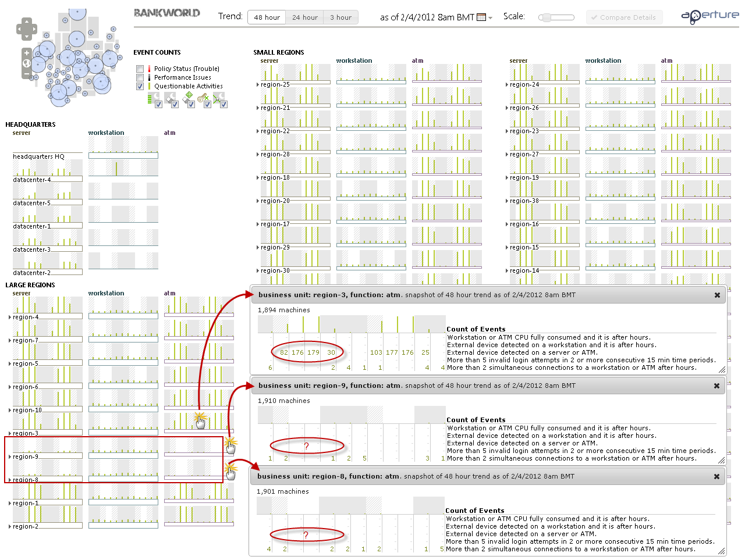745x560 pixels.
Task: Click the "headquarters HQ" label
Action: click(38, 156)
